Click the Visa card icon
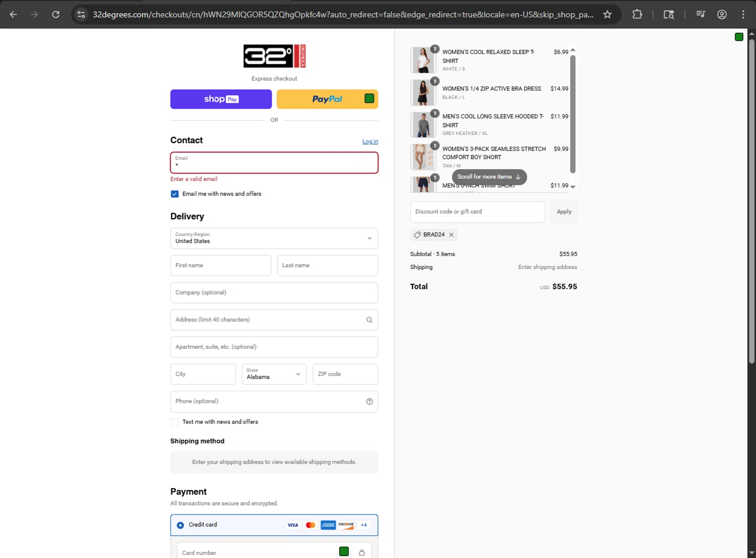Screen dimensions: 756x558 pyautogui.click(x=293, y=525)
